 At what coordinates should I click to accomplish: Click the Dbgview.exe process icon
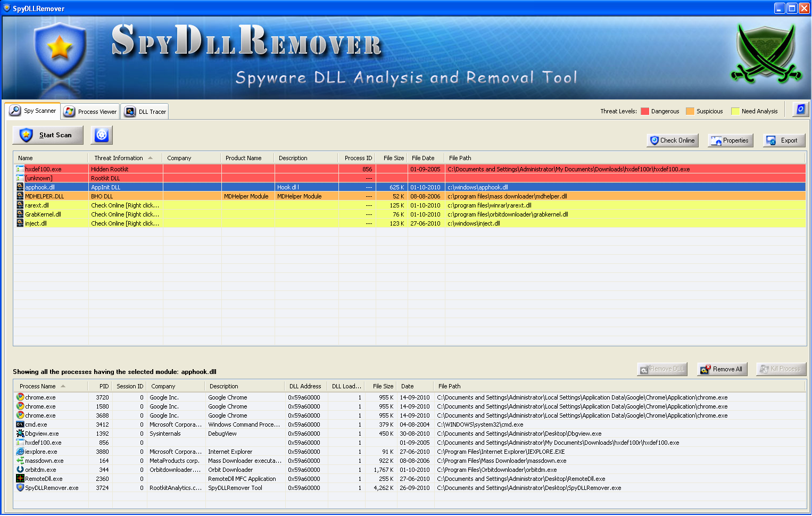(x=20, y=434)
